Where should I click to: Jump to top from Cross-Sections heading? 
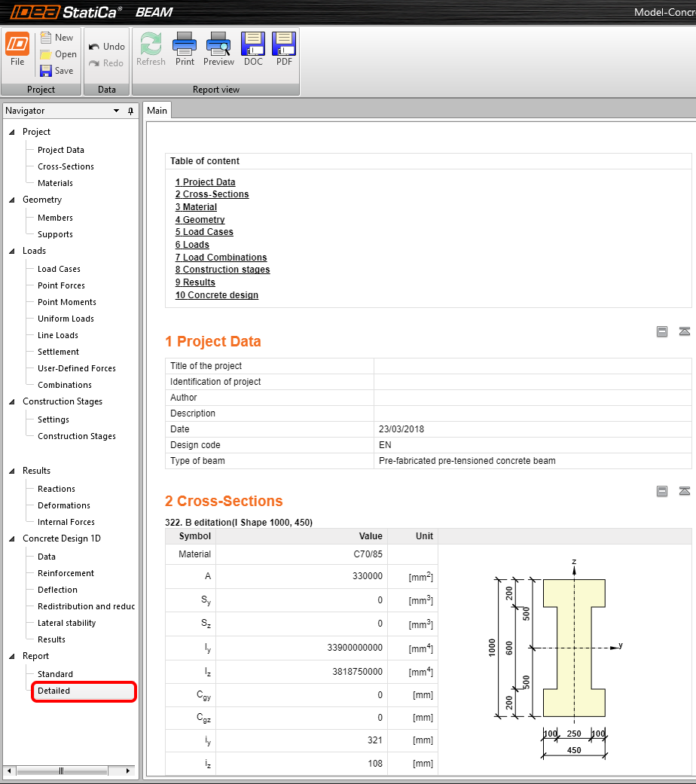[x=684, y=491]
